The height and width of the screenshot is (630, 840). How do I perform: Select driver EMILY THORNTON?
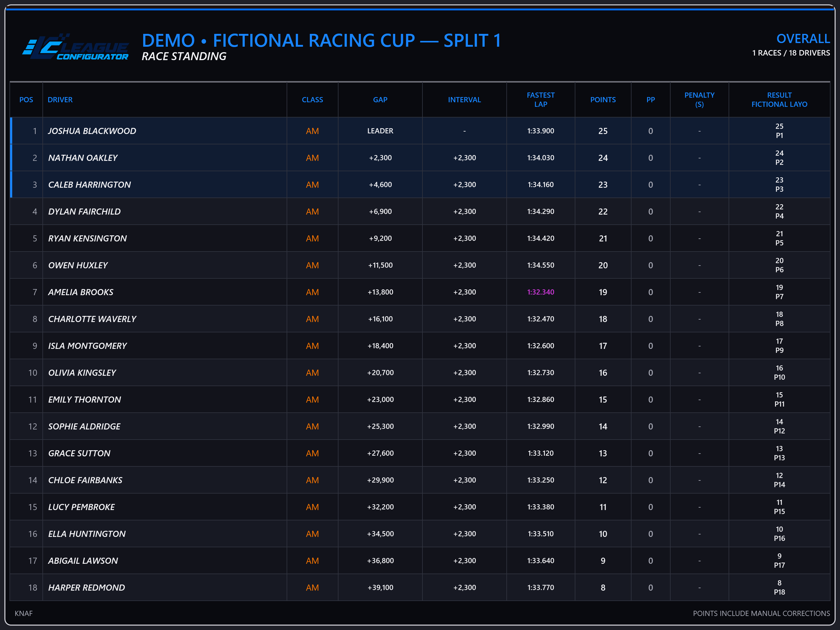pos(84,400)
